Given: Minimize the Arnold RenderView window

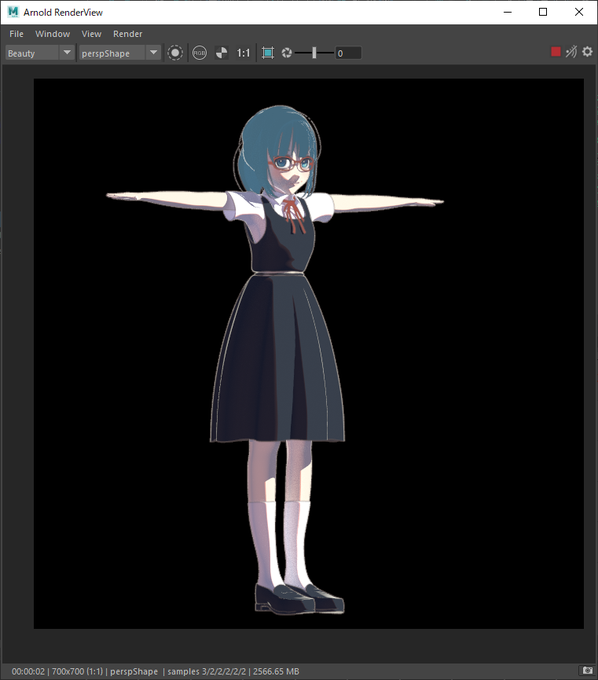Looking at the screenshot, I should [x=507, y=12].
